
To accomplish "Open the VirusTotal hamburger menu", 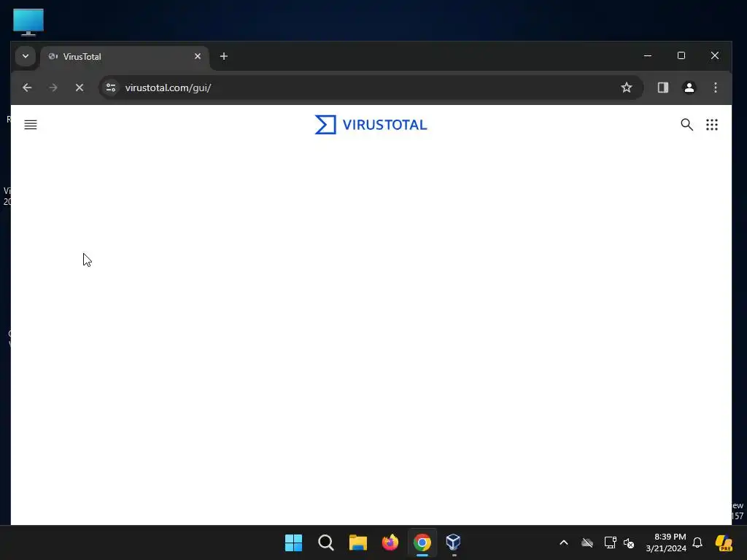I will [31, 125].
